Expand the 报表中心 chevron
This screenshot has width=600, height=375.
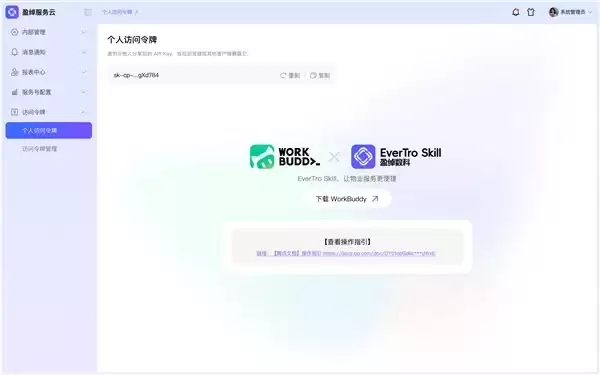click(84, 72)
